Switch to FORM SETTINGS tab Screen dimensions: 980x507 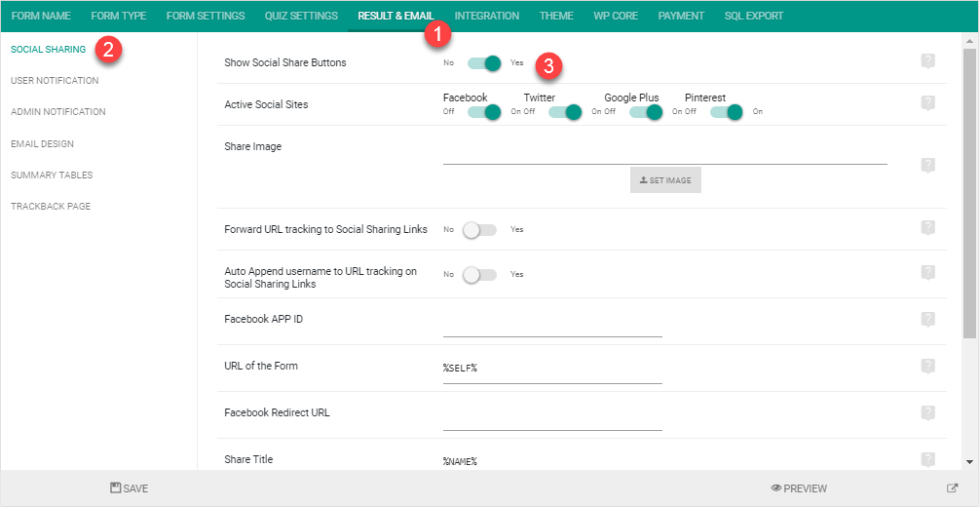pyautogui.click(x=206, y=17)
